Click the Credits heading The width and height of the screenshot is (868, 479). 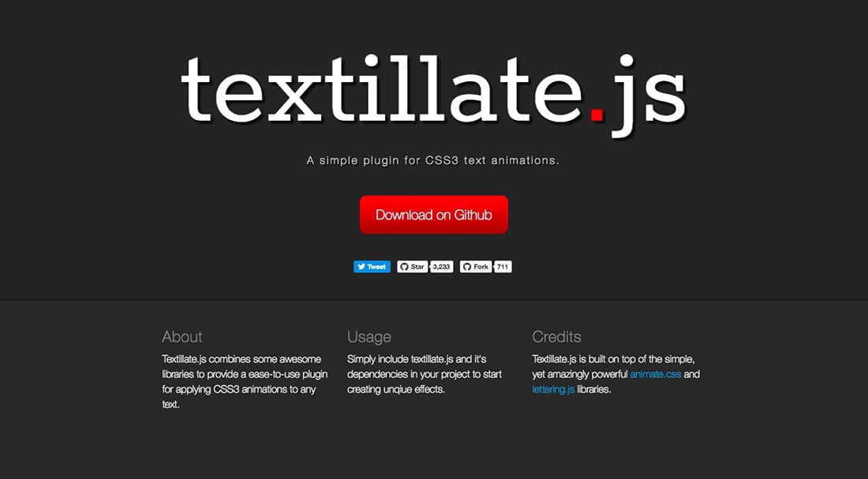coord(556,337)
